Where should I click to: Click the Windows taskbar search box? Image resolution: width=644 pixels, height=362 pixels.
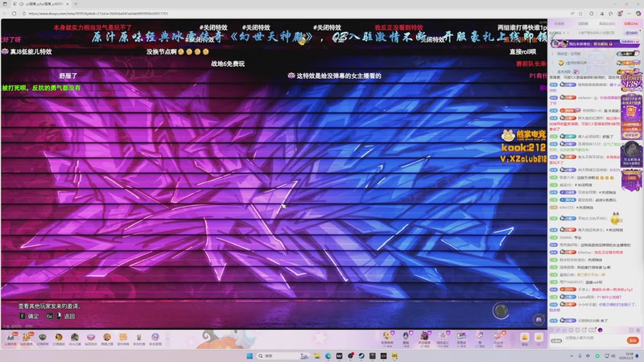coord(283,356)
